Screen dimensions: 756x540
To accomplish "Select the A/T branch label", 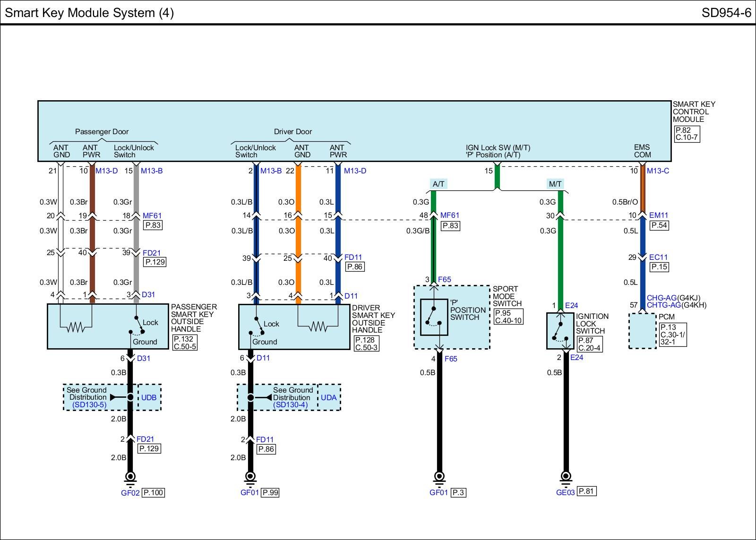I will click(x=438, y=184).
